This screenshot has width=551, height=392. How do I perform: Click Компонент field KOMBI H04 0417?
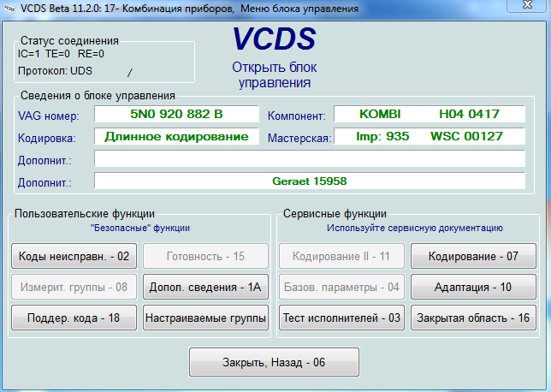430,114
